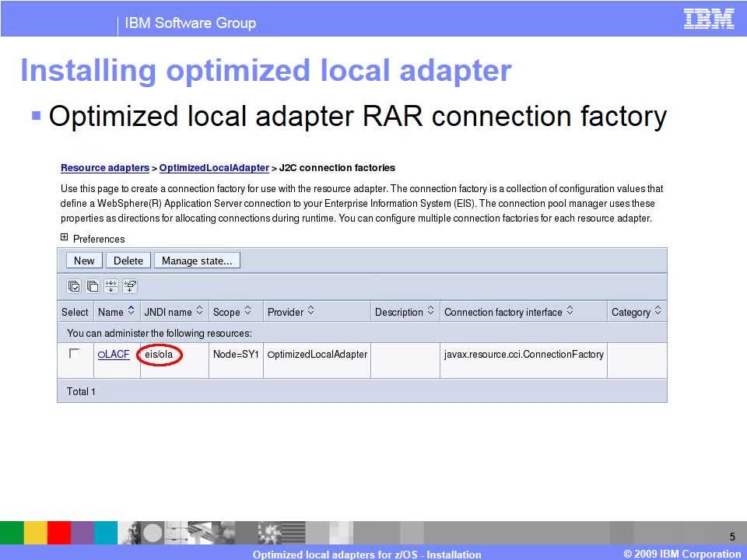Image resolution: width=747 pixels, height=560 pixels.
Task: Click the IBM logo in header
Action: 709,19
